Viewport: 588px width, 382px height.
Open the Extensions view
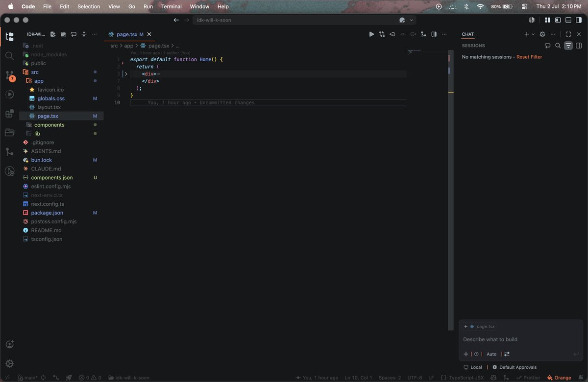[x=9, y=114]
